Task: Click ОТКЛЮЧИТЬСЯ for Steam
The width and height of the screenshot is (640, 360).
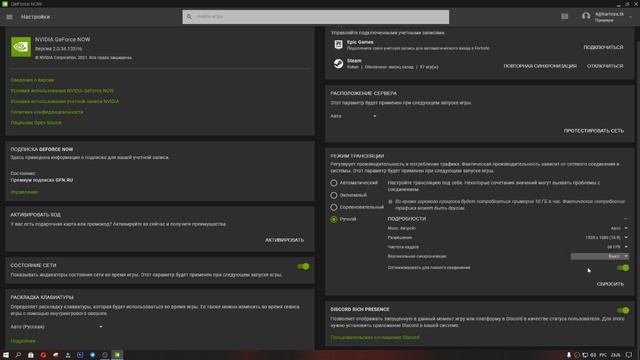Action: (605, 66)
